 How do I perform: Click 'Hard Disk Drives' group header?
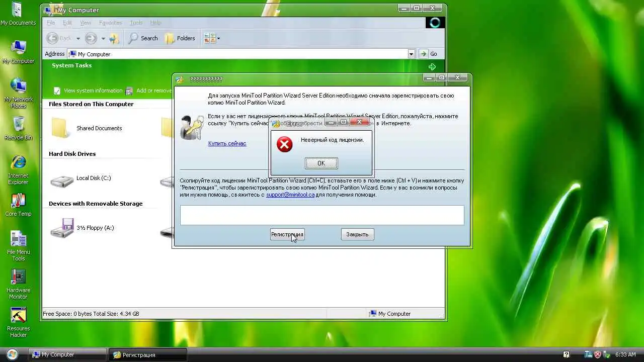tap(72, 154)
